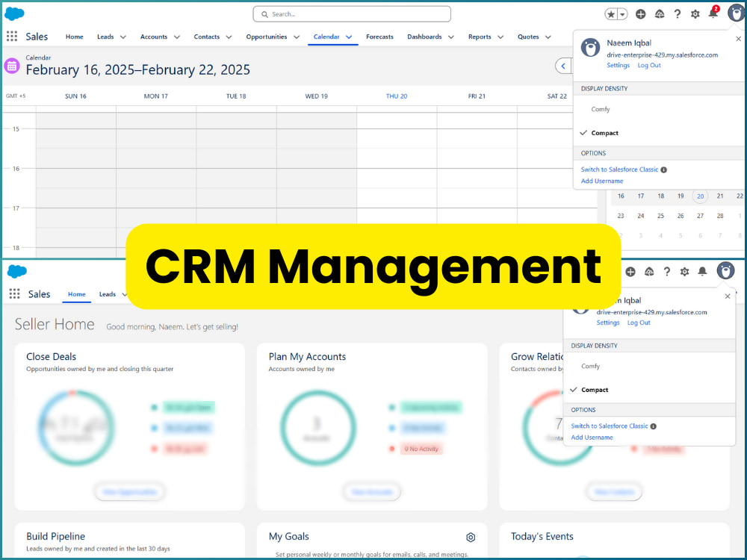The width and height of the screenshot is (747, 560).
Task: Open the My Goals settings icon
Action: (x=471, y=537)
